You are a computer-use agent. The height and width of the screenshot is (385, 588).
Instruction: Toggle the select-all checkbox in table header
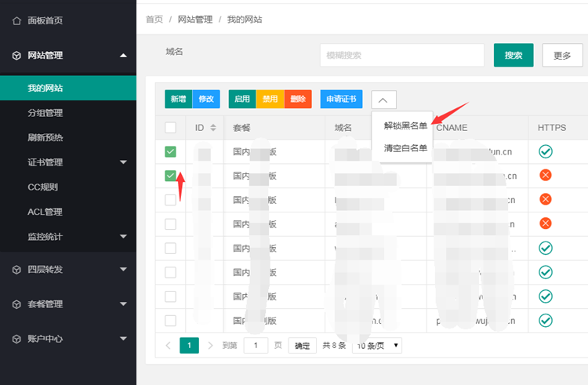pyautogui.click(x=170, y=127)
